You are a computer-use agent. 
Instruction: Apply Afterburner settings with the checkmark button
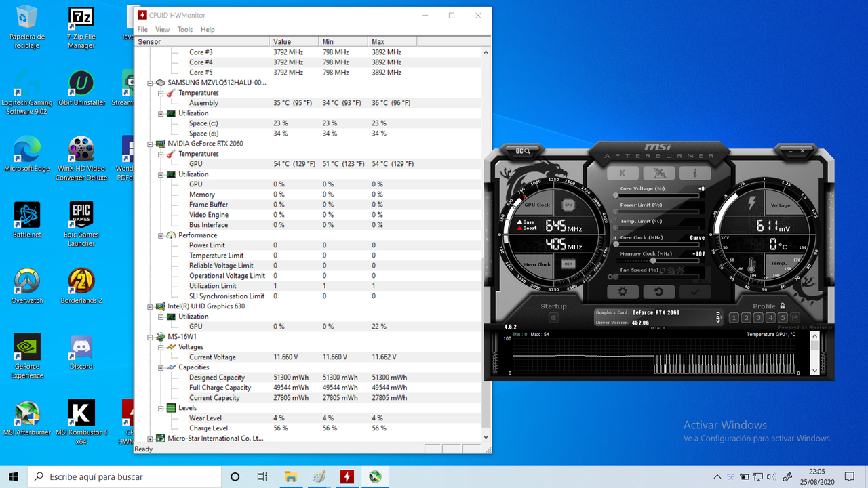[695, 291]
